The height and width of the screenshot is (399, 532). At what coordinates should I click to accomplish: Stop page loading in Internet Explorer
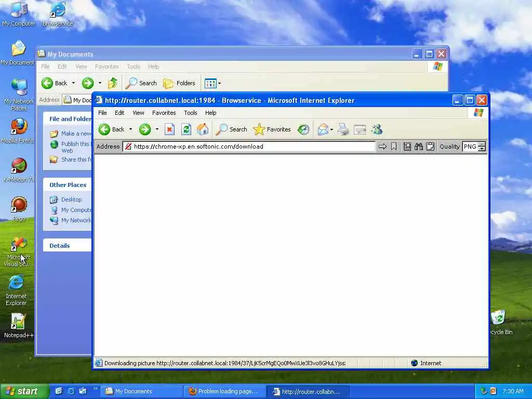pos(169,129)
